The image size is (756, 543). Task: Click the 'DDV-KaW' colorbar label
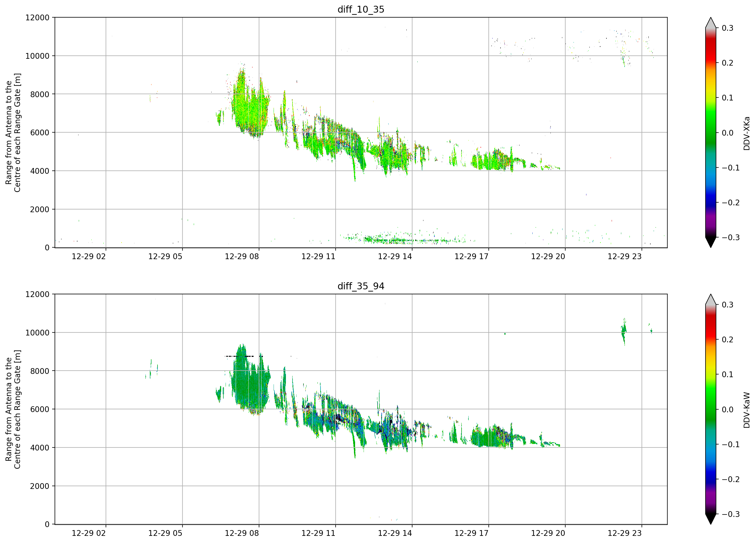click(x=746, y=410)
